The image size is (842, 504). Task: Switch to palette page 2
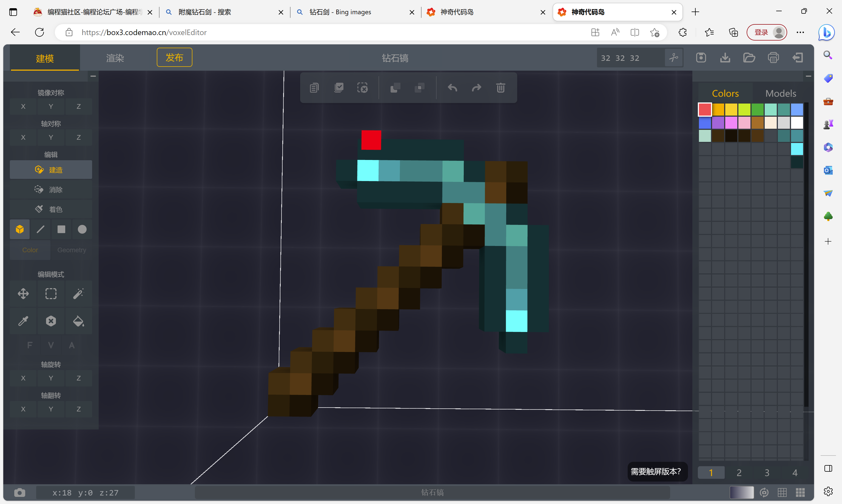pyautogui.click(x=739, y=472)
